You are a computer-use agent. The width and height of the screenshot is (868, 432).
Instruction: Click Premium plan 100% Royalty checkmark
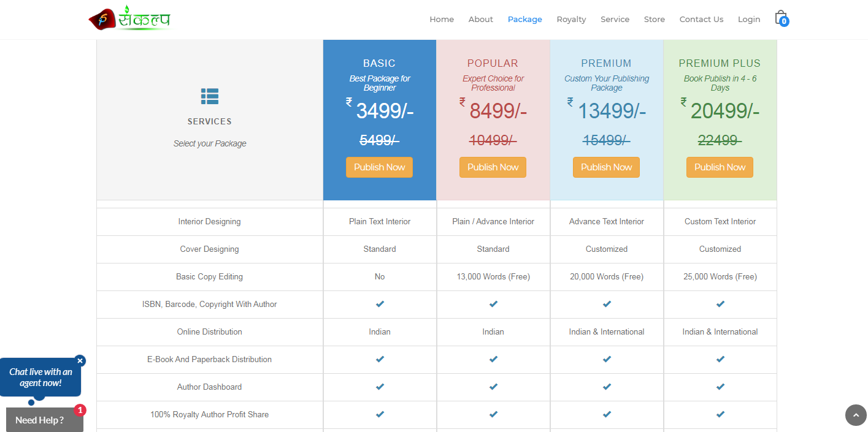point(607,414)
